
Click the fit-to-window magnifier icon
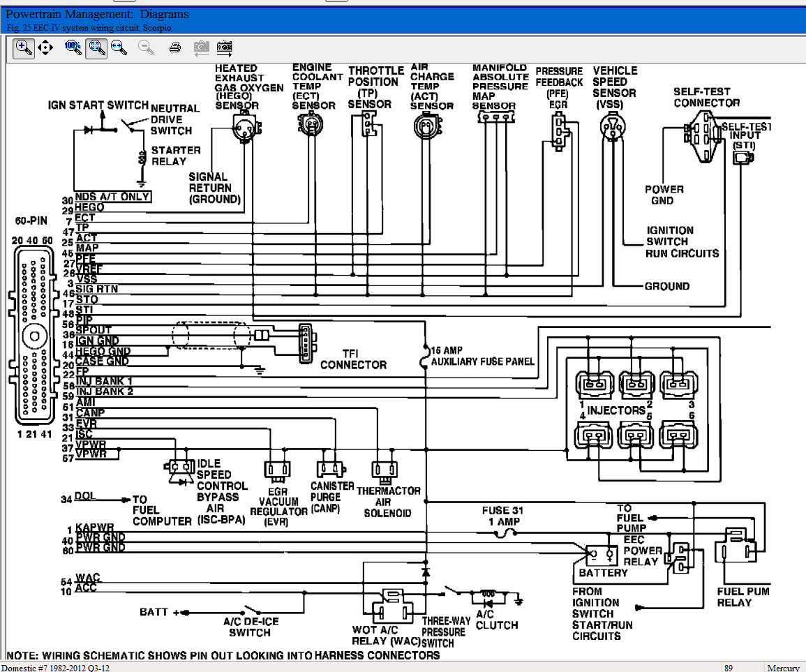click(96, 47)
